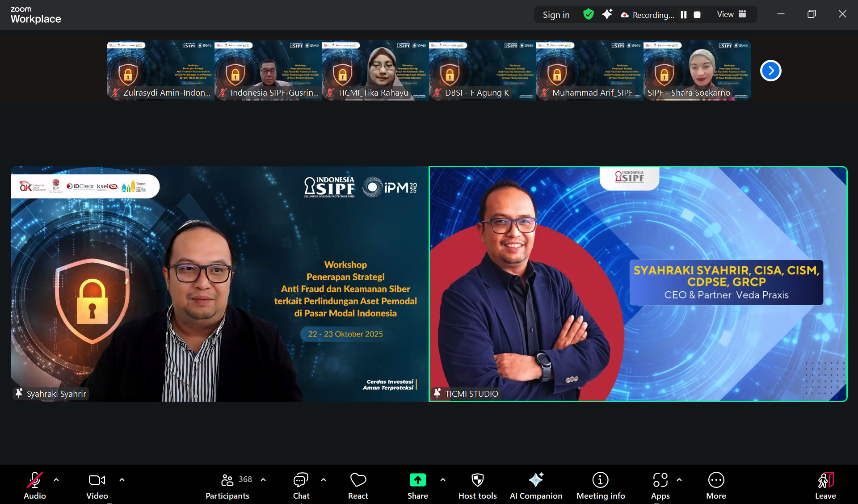
Task: Click TICMI STUDIO video tile
Action: click(x=638, y=284)
